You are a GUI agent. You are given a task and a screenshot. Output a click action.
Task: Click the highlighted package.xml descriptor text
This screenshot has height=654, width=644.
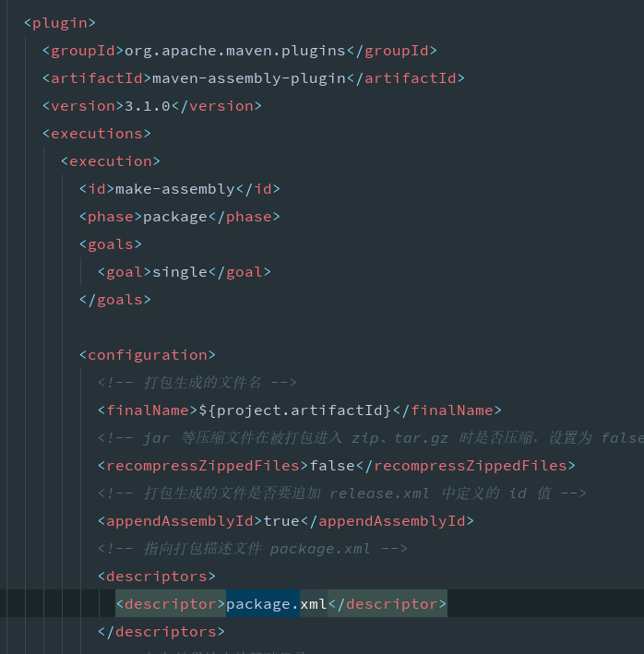pos(277,604)
